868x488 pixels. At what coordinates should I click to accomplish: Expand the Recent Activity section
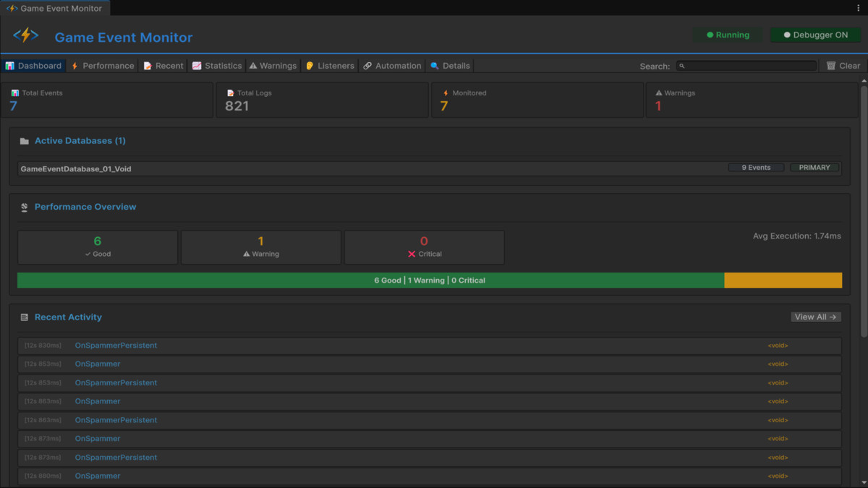(x=67, y=317)
